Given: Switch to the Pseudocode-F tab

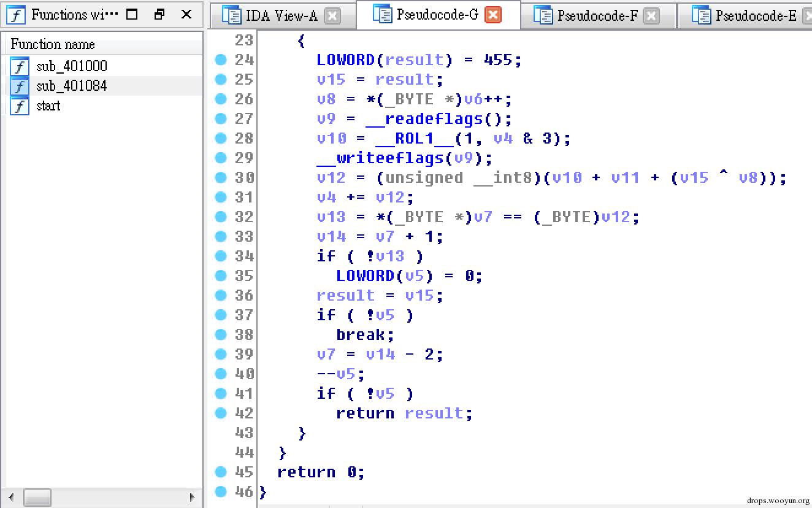Looking at the screenshot, I should [x=597, y=16].
